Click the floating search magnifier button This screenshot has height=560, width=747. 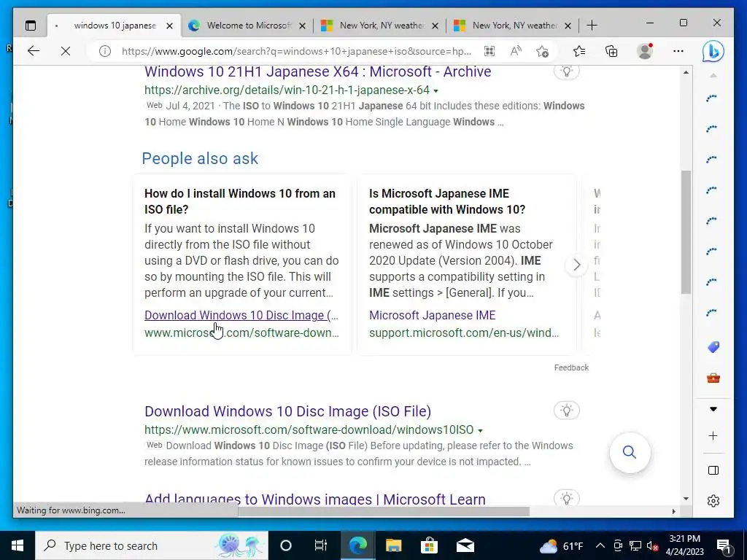tap(630, 452)
